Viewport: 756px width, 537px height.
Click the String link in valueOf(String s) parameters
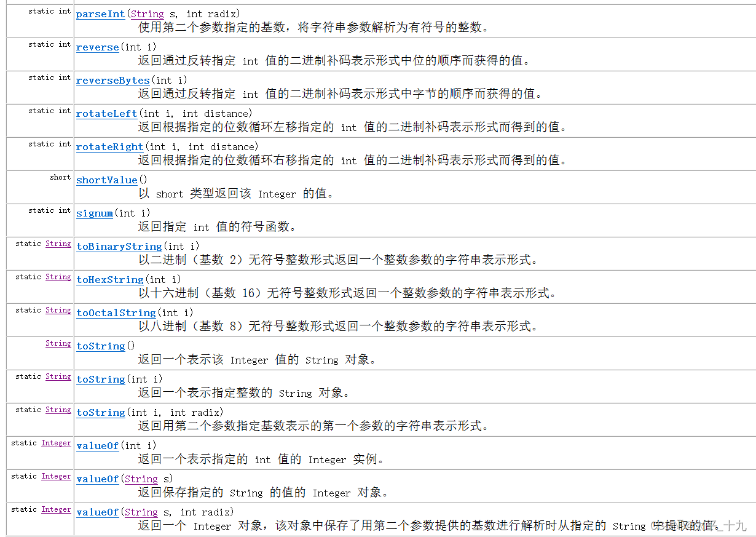click(141, 479)
